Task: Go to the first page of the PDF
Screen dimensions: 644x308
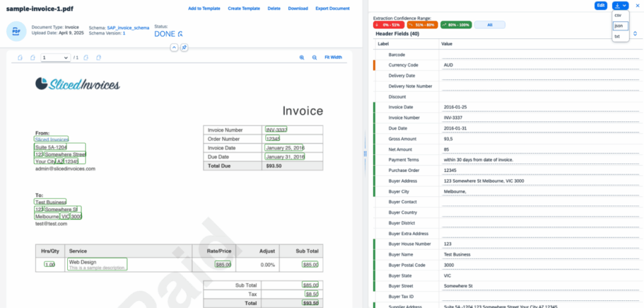Action: pos(20,57)
